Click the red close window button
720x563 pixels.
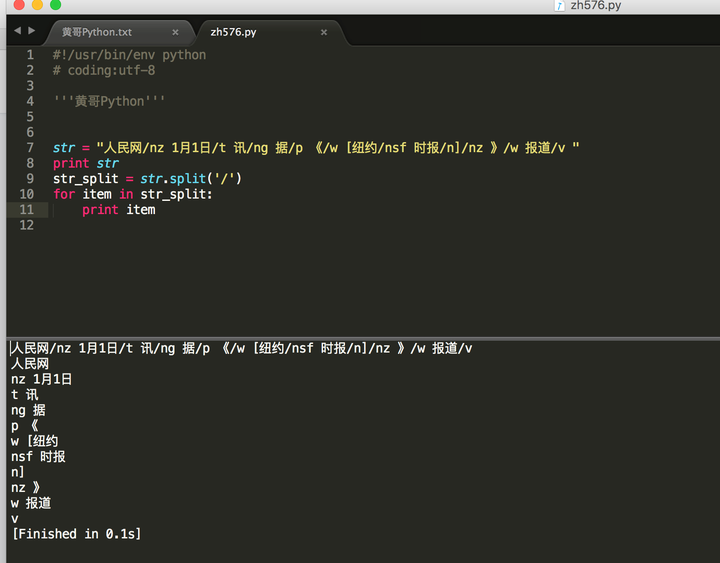(19, 4)
